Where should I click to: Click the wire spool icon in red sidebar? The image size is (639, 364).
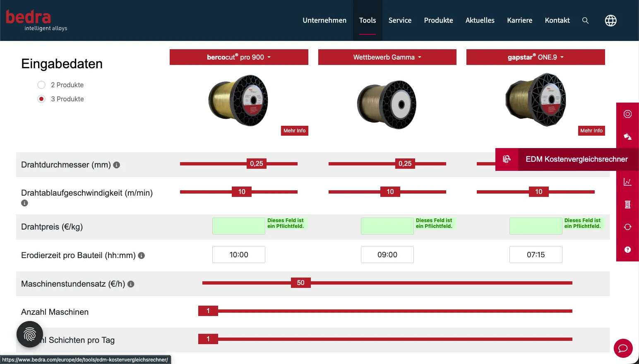627,114
